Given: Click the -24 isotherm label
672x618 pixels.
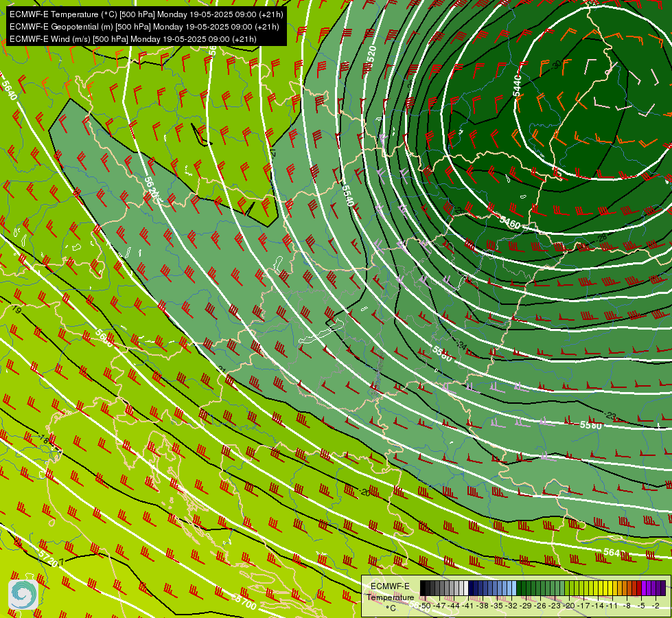Looking at the screenshot, I should pos(461,345).
